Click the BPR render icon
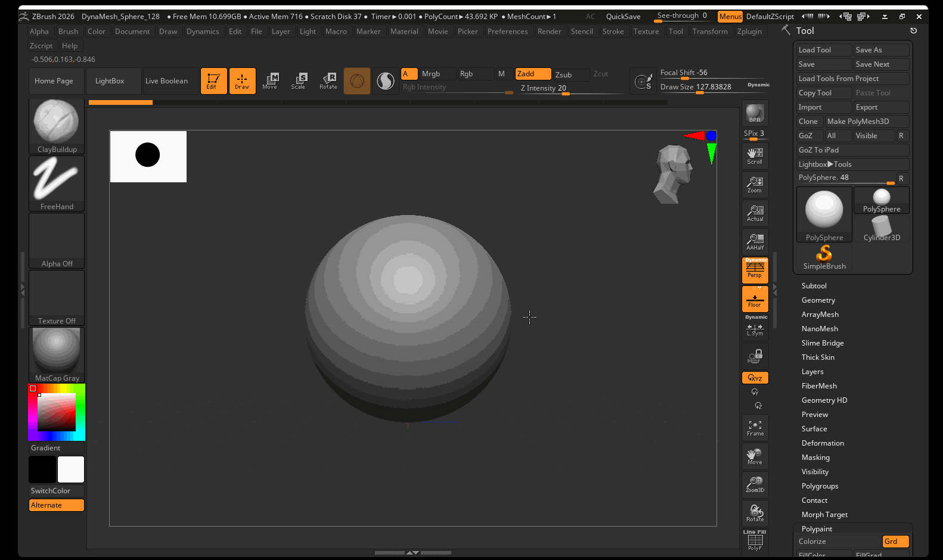943x560 pixels. point(755,113)
